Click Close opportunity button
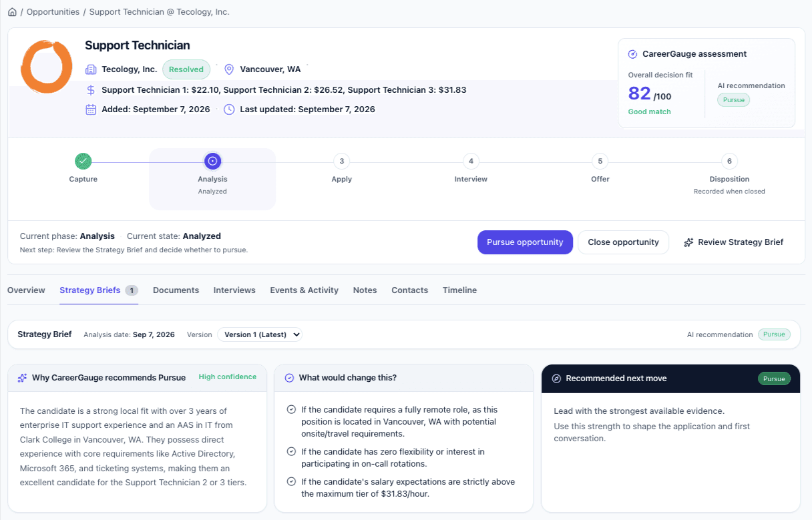This screenshot has width=812, height=520. tap(623, 242)
